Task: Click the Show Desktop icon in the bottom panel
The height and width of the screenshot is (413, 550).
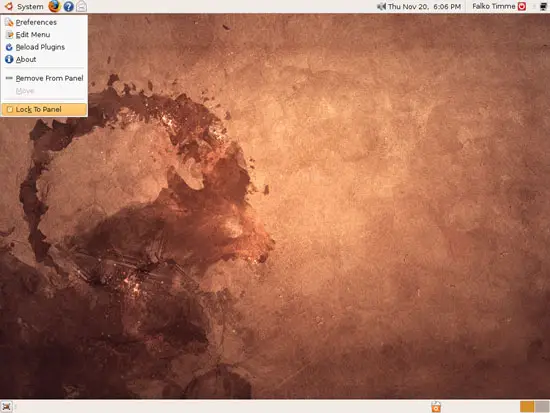Action: (x=6, y=407)
